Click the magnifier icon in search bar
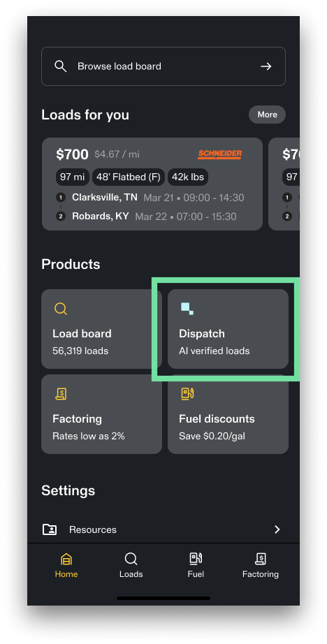327x644 pixels. tap(60, 66)
